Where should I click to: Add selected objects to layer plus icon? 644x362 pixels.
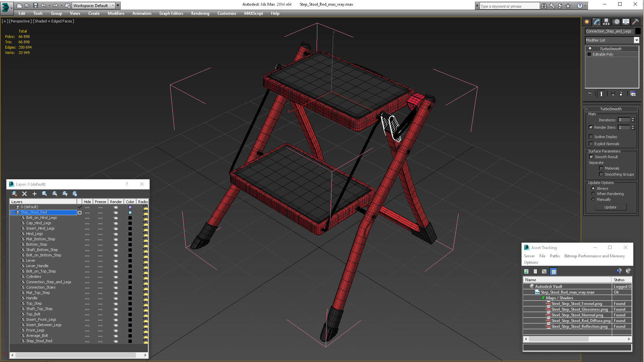34,194
